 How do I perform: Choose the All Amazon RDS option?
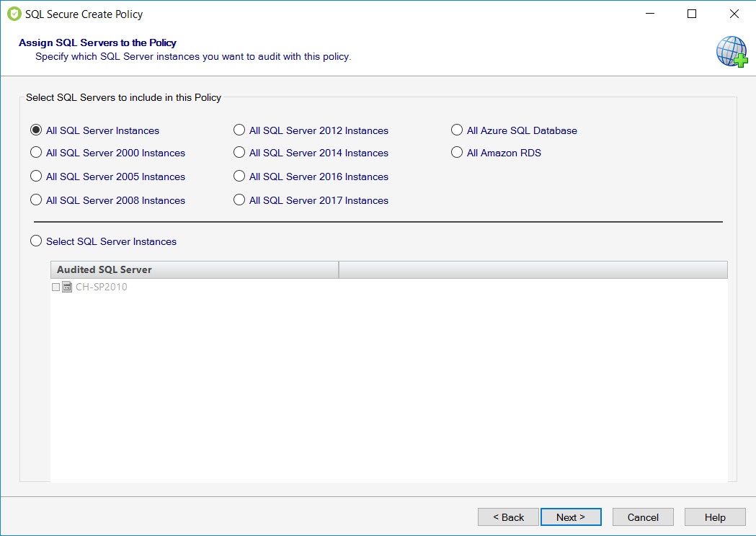(457, 153)
